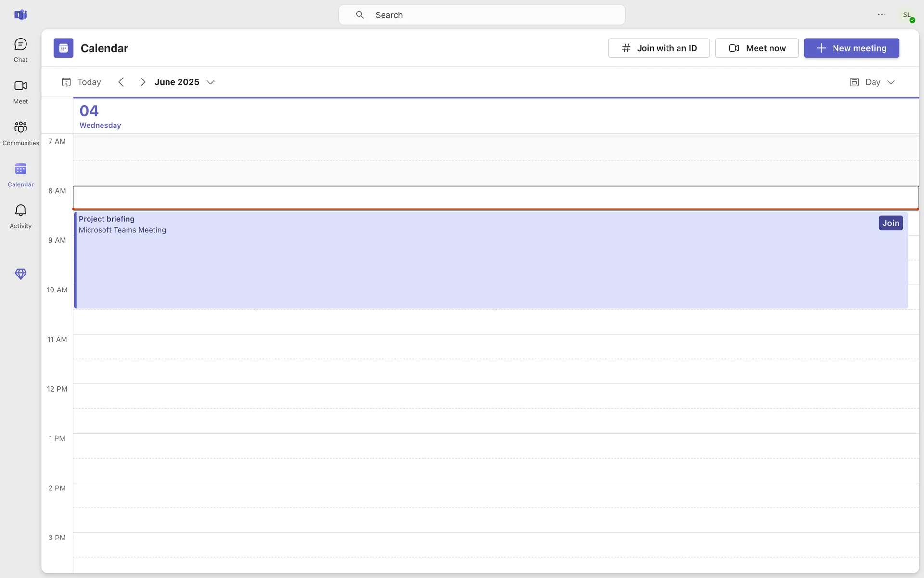Expand the June 2025 month picker
Image resolution: width=924 pixels, height=578 pixels.
coord(184,82)
